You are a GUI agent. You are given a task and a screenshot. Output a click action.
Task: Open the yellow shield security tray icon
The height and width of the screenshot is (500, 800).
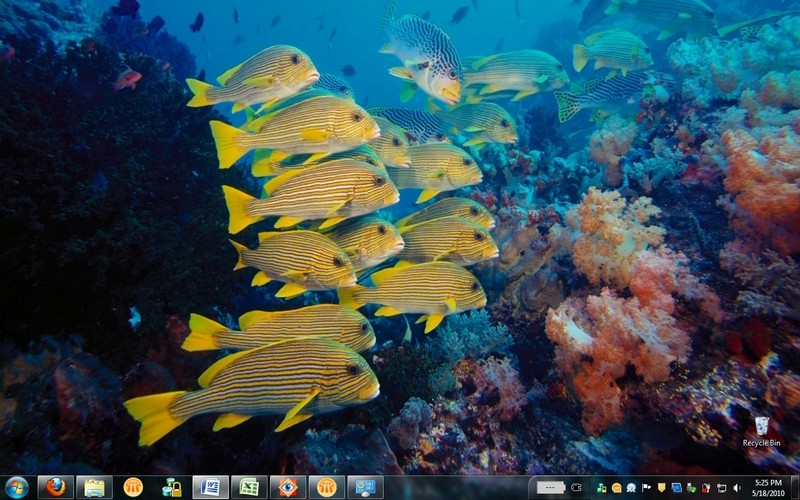661,488
